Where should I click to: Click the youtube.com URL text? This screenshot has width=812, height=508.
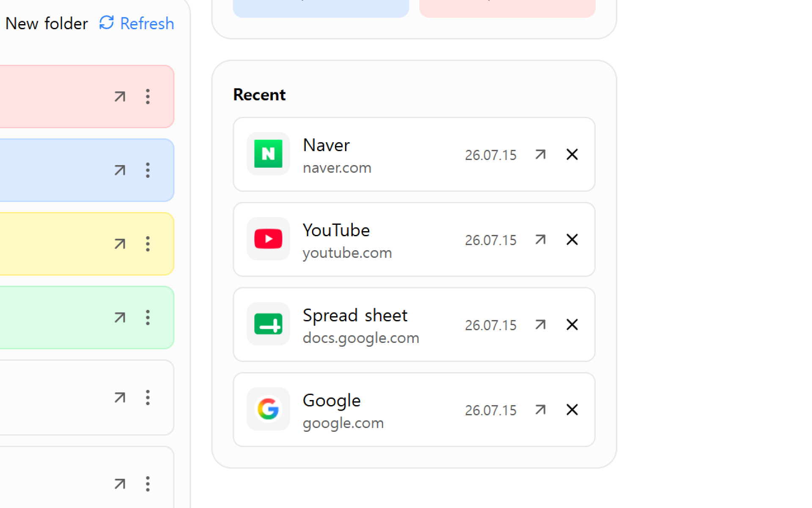tap(347, 253)
